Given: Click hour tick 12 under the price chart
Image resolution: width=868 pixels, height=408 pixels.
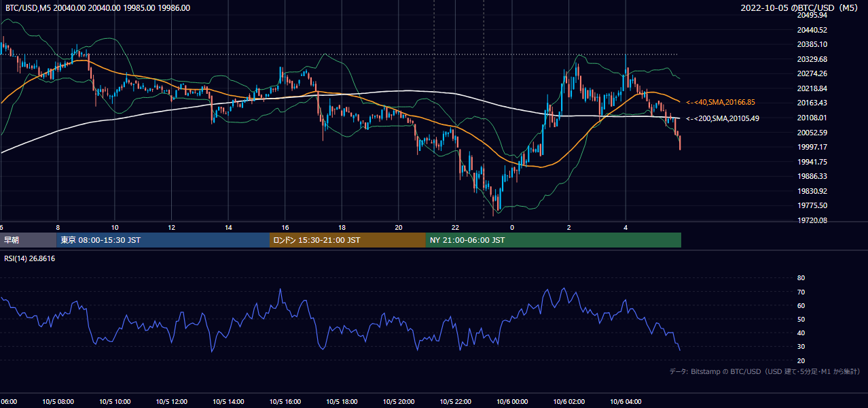Looking at the screenshot, I should 172,227.
